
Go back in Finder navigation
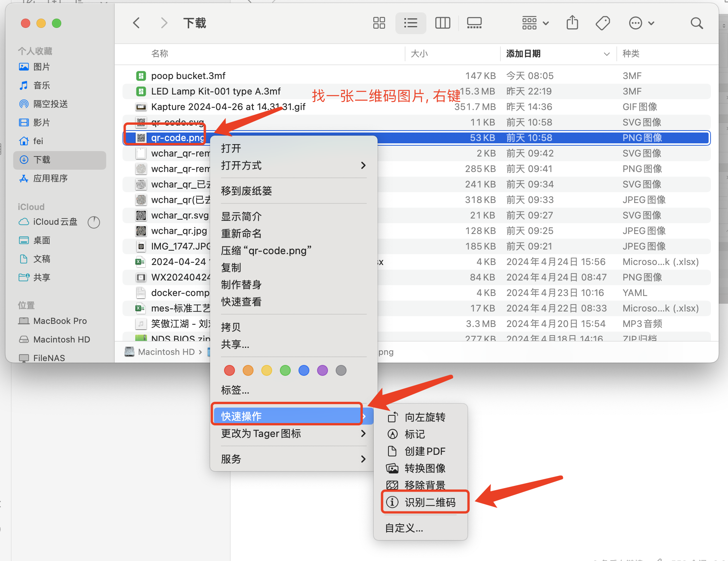[x=136, y=23]
